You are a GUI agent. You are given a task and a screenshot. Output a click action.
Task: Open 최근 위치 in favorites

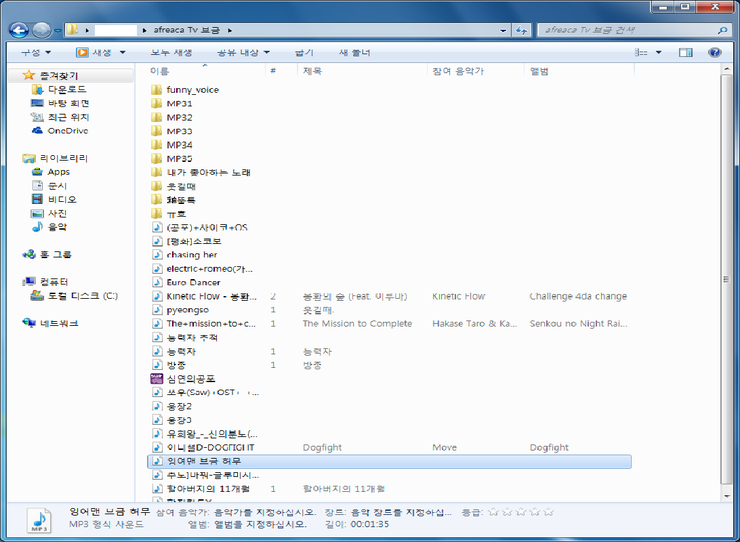(60, 117)
